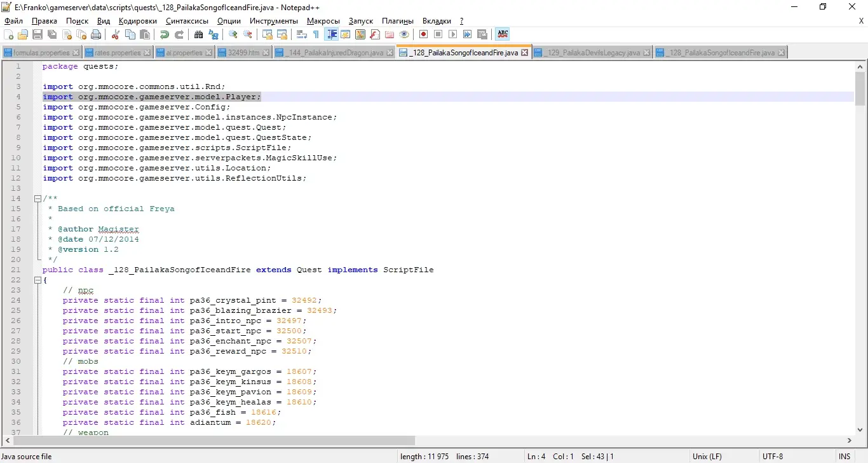This screenshot has width=868, height=463.
Task: Open the Function List toolbar icon
Action: click(375, 34)
